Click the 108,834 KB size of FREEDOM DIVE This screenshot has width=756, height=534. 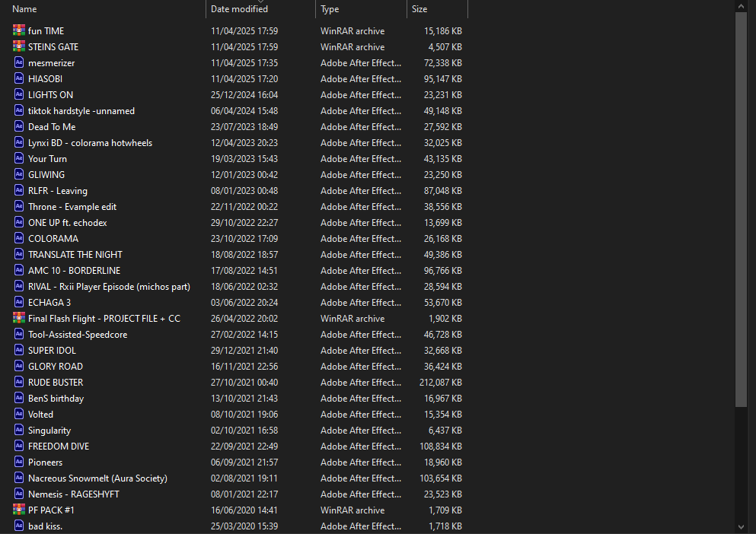click(x=441, y=446)
